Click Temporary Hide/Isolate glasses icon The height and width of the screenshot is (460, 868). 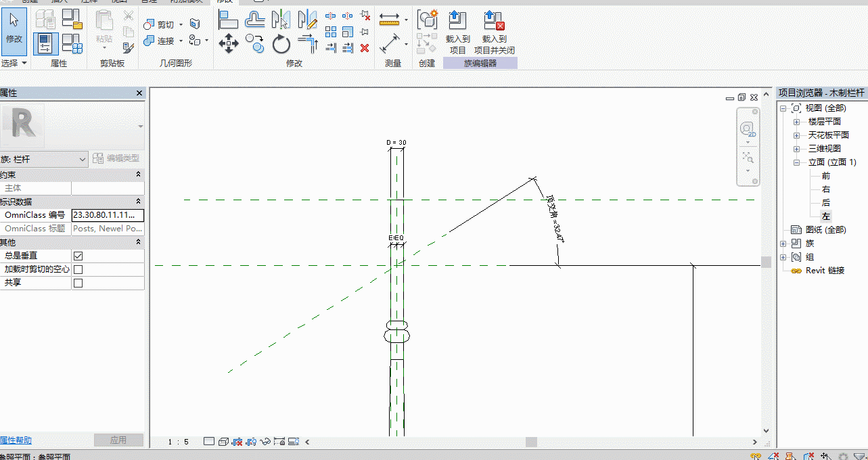point(265,442)
